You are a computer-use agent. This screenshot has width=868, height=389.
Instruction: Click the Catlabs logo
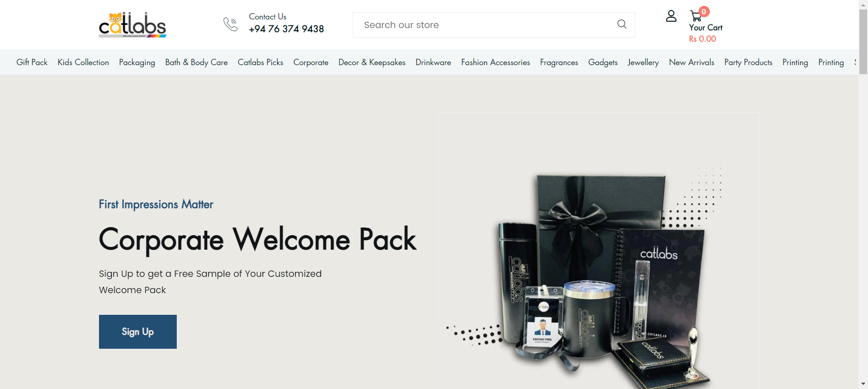point(132,25)
